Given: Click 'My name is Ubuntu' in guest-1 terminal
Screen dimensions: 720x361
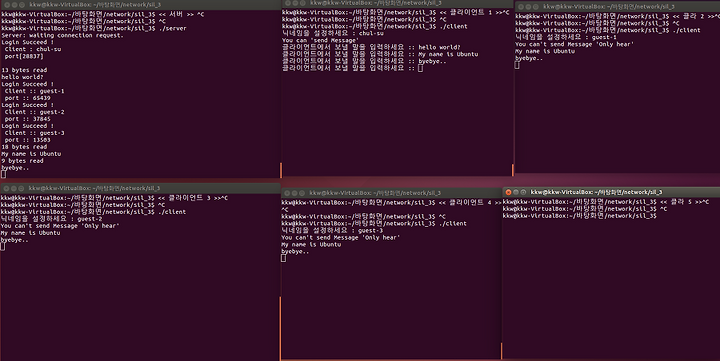Looking at the screenshot, I should click(545, 51).
